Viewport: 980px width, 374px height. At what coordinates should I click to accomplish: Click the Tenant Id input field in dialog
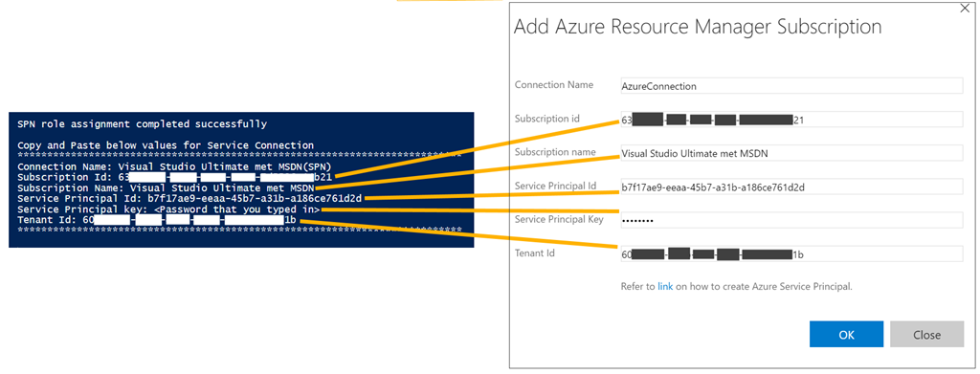tap(790, 254)
